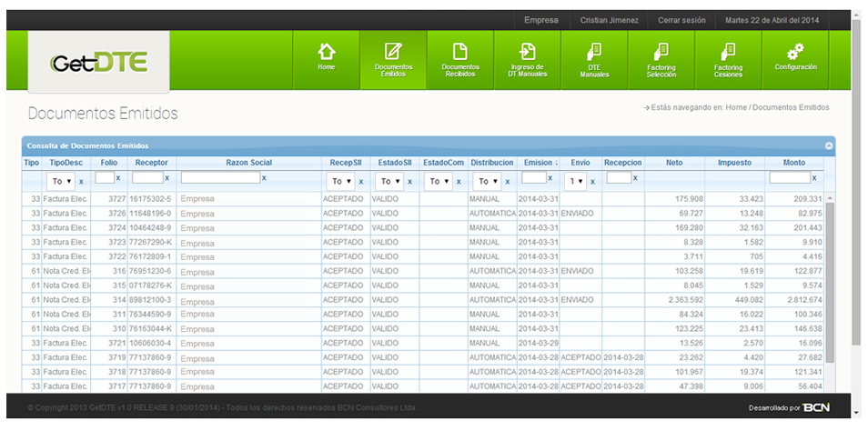Collapse the Consulta de Documentos Emitidos panel
Image resolution: width=868 pixels, height=431 pixels.
tap(828, 145)
